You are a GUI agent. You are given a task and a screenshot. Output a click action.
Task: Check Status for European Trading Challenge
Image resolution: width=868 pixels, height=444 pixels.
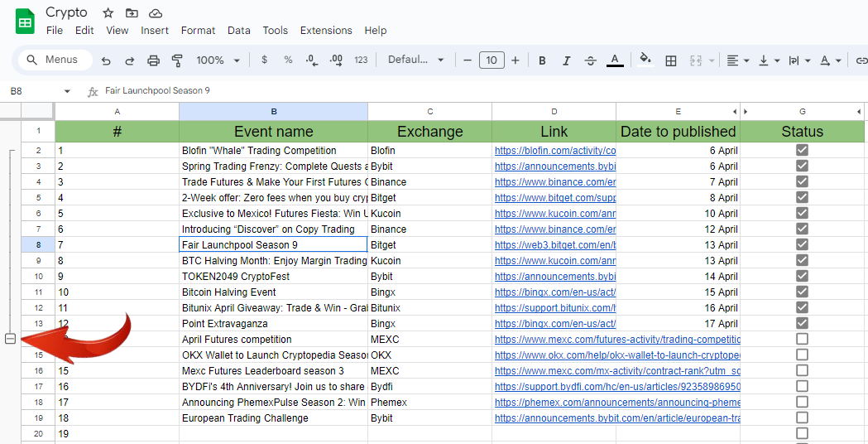pyautogui.click(x=802, y=417)
